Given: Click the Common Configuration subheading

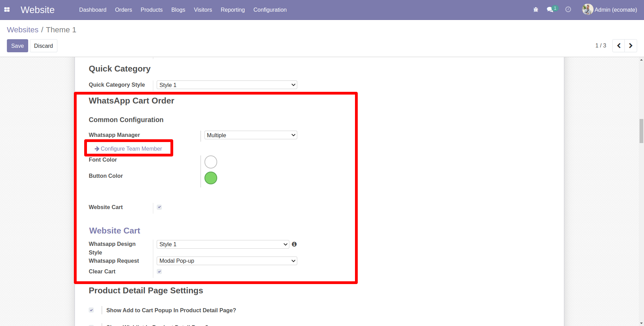Looking at the screenshot, I should (x=126, y=120).
